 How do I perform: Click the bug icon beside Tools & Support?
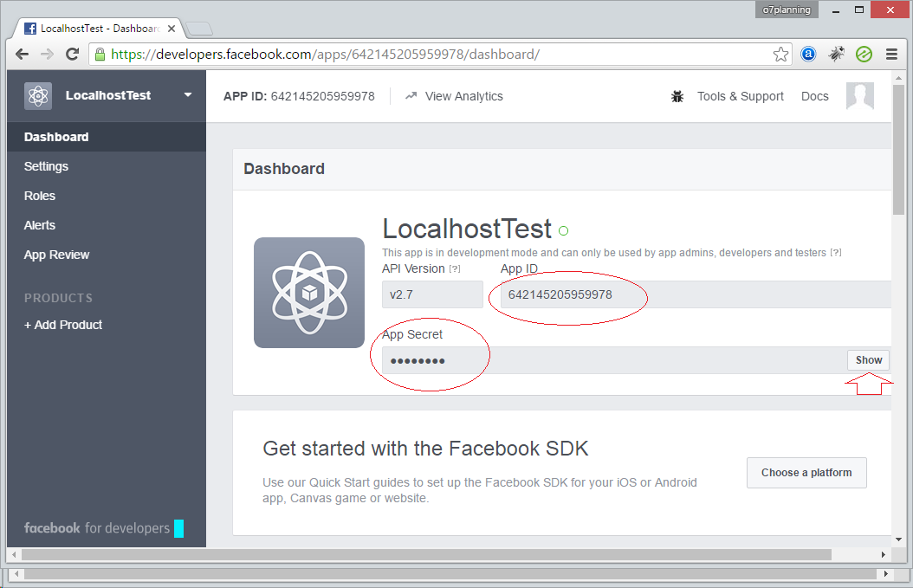coord(677,96)
